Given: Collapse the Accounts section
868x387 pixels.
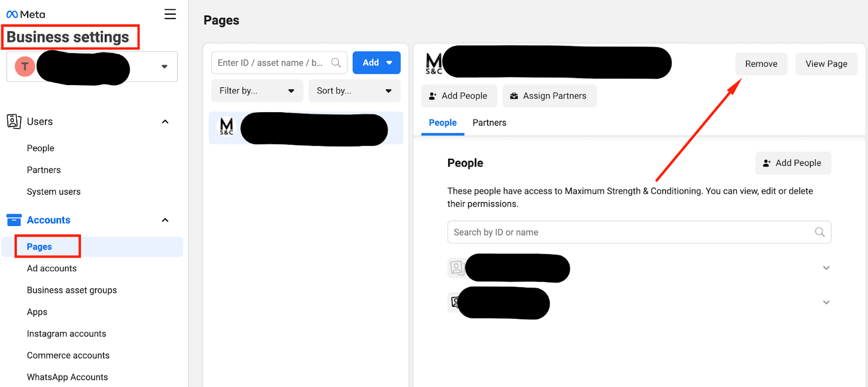Looking at the screenshot, I should (x=165, y=220).
